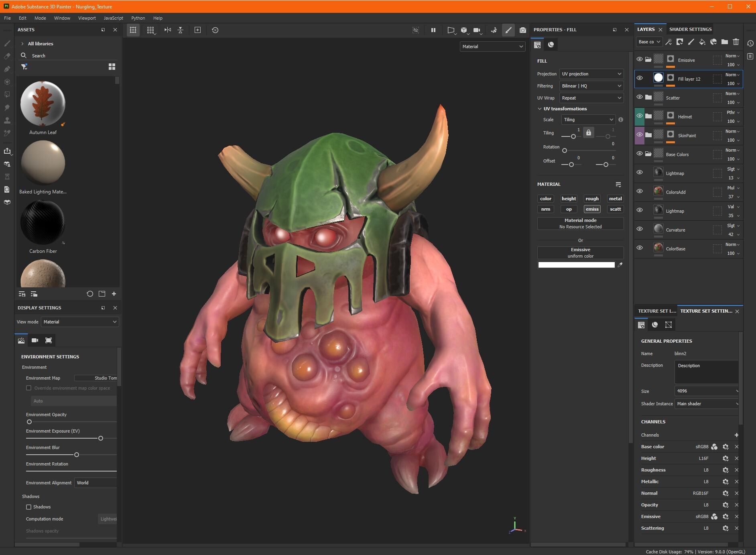Screen dimensions: 756x555
Task: Open the Window menu
Action: tap(62, 18)
